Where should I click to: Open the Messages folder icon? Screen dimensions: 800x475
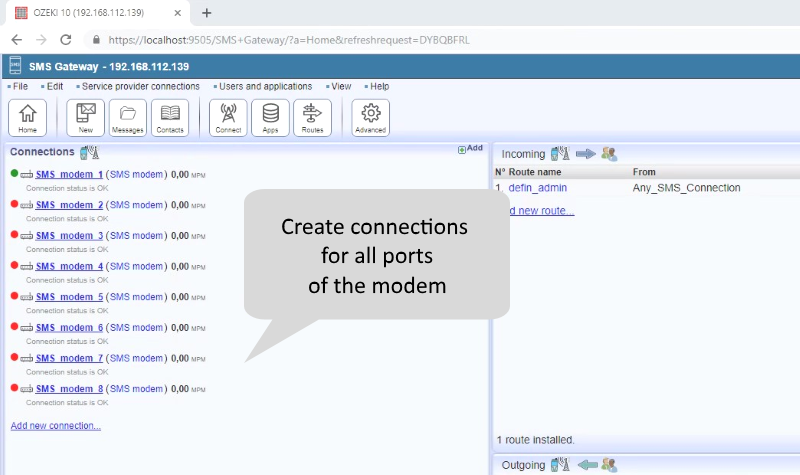point(128,118)
